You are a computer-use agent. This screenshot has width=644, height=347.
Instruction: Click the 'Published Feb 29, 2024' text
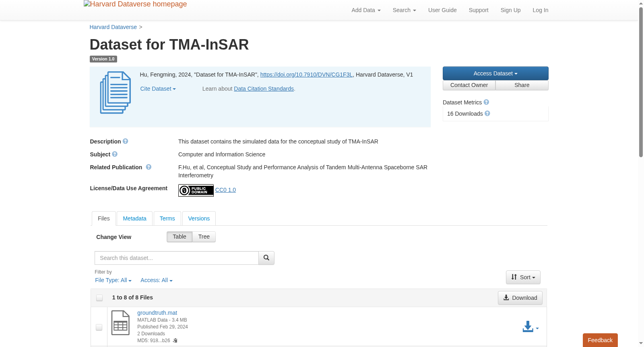point(163,327)
